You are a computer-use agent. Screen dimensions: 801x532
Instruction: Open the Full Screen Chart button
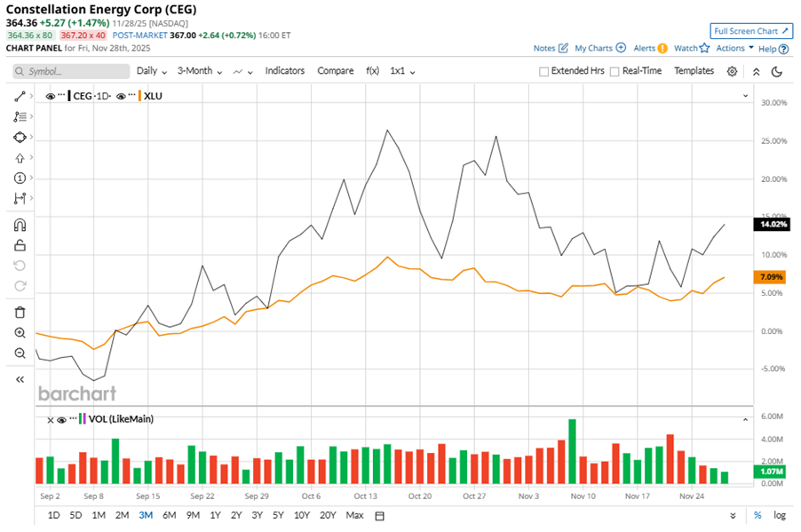coord(751,31)
